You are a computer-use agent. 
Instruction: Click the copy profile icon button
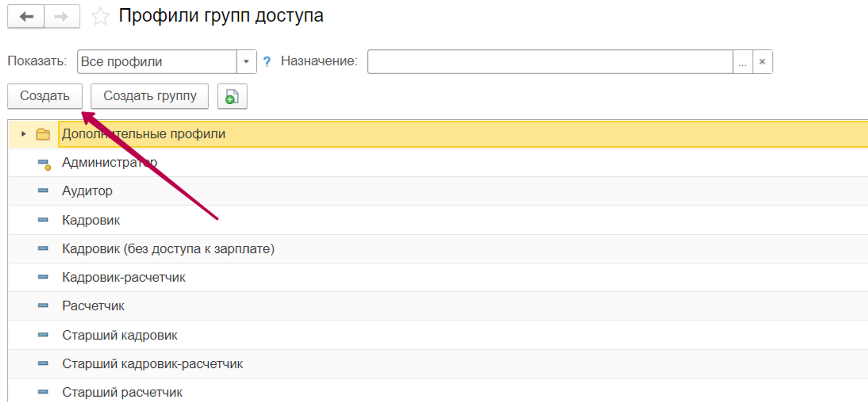[x=232, y=96]
